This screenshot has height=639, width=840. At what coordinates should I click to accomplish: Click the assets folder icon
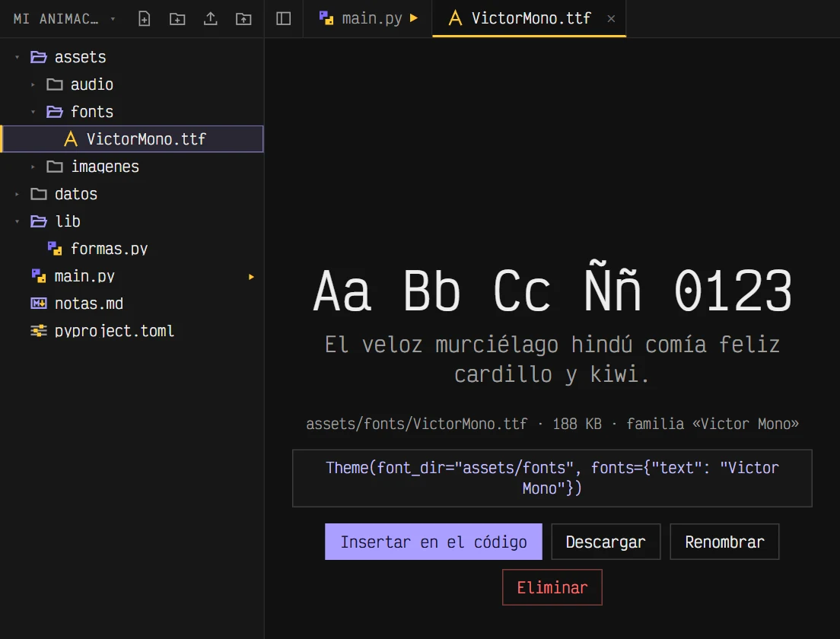pos(39,57)
